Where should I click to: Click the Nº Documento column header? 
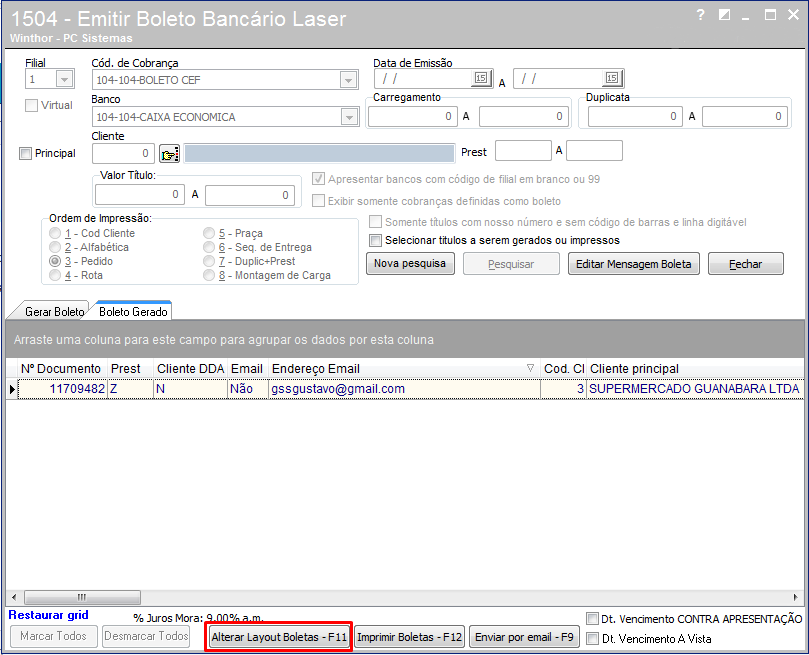click(x=62, y=368)
